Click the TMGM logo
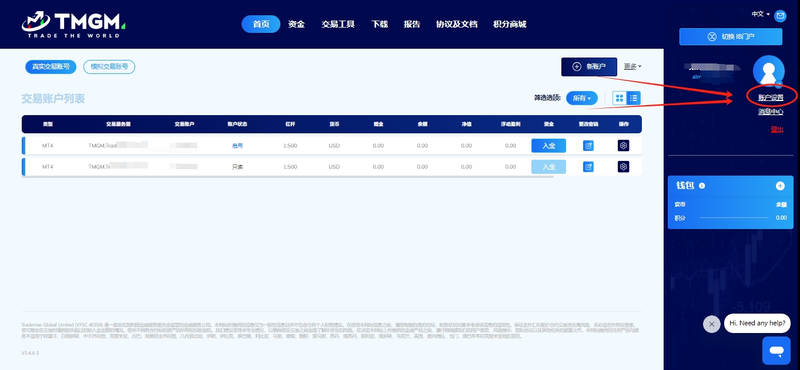 coord(73,24)
